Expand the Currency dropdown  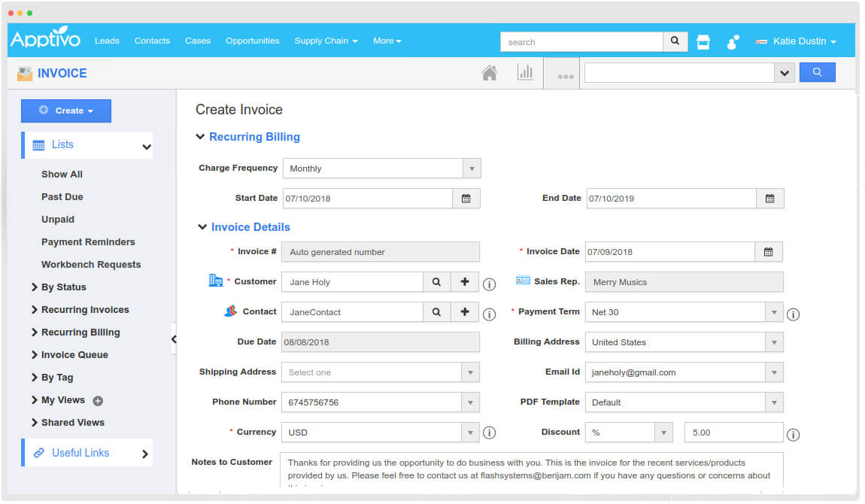[x=470, y=433]
